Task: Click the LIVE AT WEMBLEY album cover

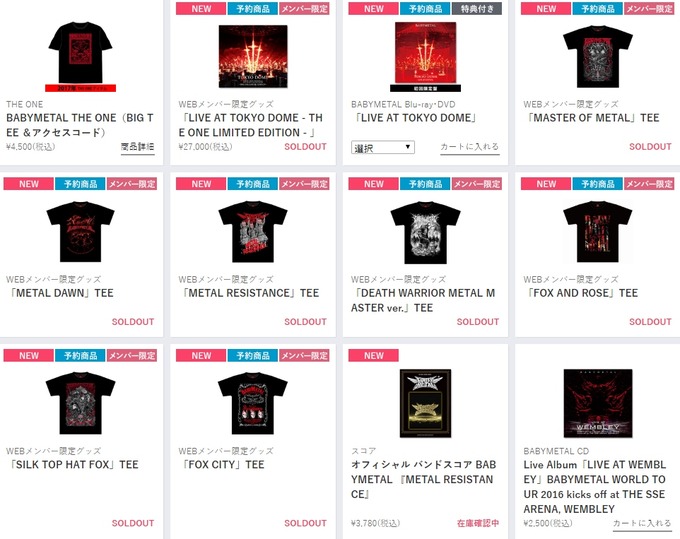Action: click(598, 403)
